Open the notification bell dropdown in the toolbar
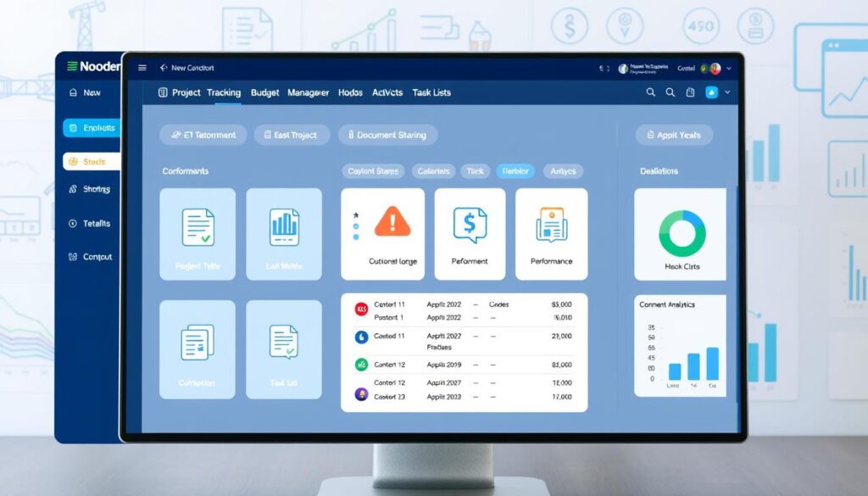The height and width of the screenshot is (496, 868). [x=711, y=92]
